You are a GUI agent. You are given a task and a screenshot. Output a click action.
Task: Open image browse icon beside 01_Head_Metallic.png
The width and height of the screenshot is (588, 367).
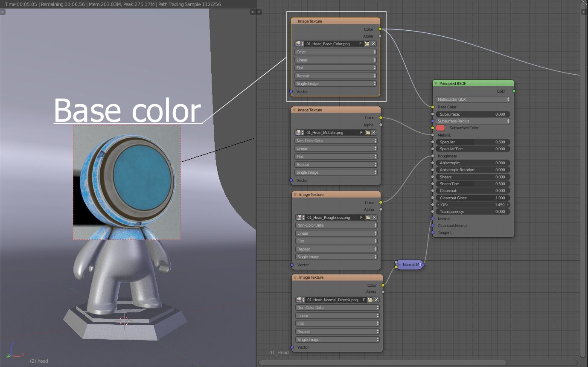[299, 133]
